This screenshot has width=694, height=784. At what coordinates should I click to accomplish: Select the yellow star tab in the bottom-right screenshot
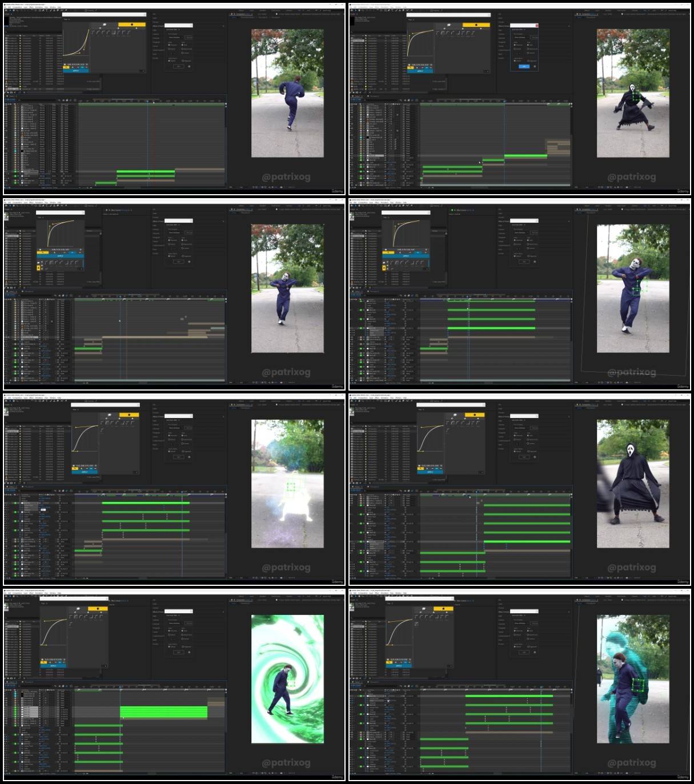point(443,609)
